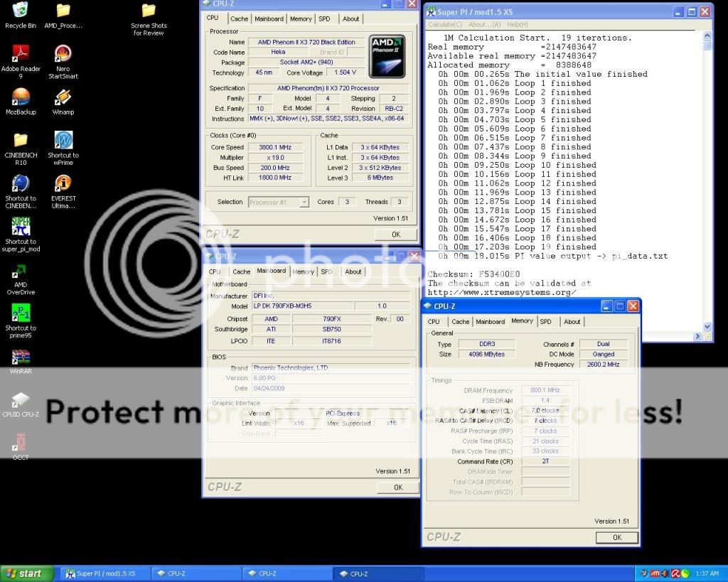Open Cache tab in top CPU-Z window
Image resolution: width=728 pixels, height=582 pixels.
[239, 18]
